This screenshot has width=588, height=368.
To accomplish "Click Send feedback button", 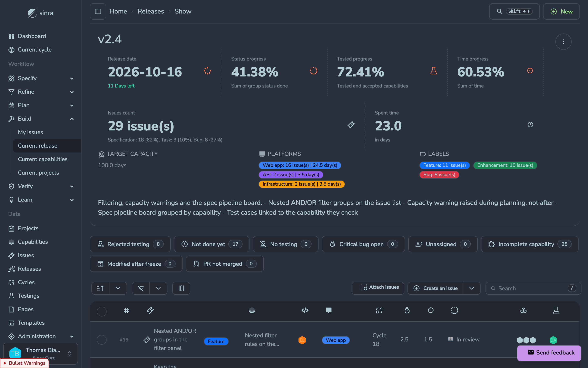I will point(549,353).
